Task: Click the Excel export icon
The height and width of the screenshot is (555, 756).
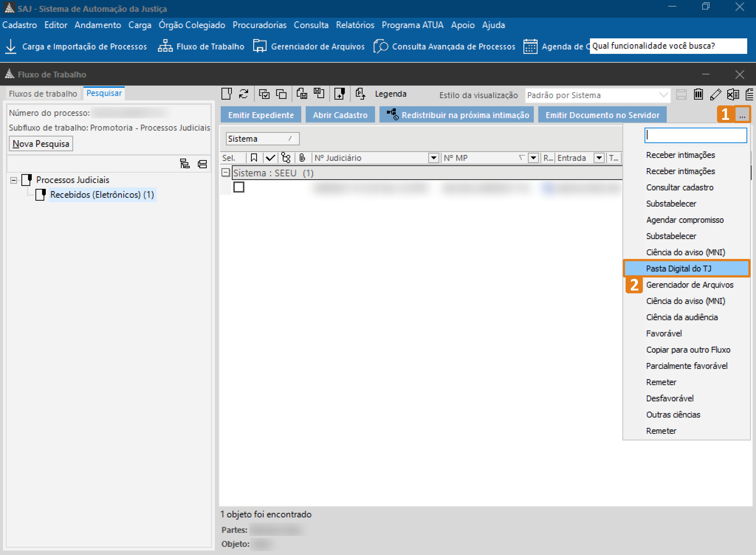Action: click(733, 94)
